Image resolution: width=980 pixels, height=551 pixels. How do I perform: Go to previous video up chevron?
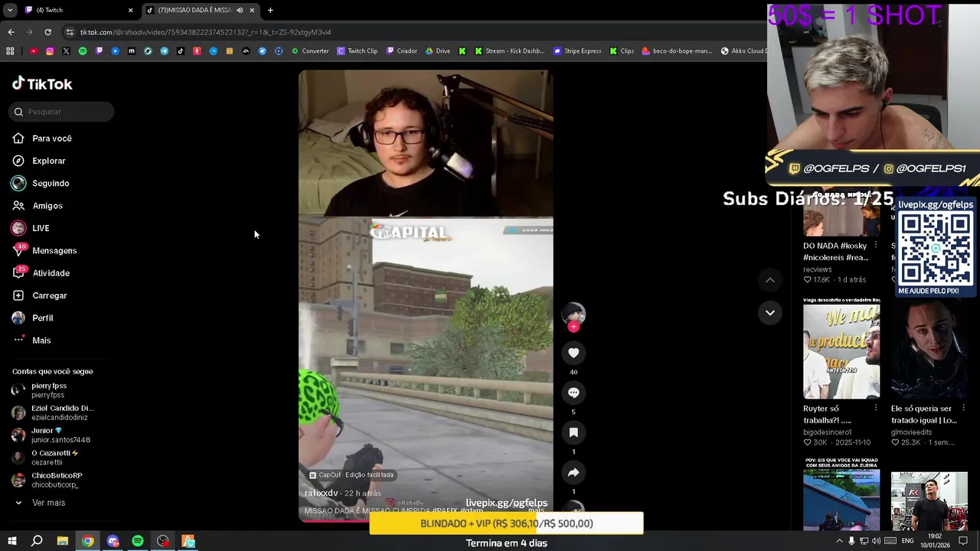(770, 280)
